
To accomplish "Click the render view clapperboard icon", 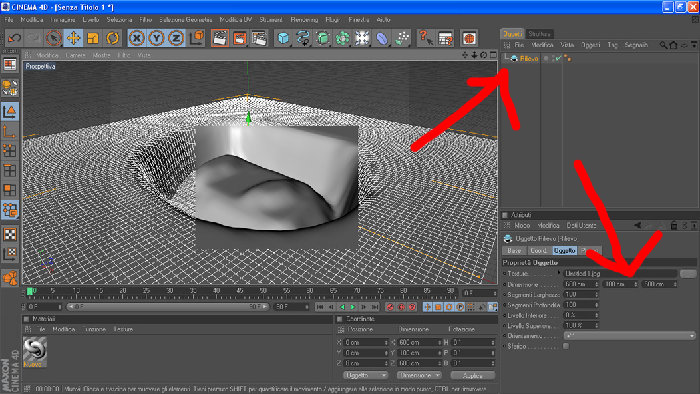I will tap(220, 38).
